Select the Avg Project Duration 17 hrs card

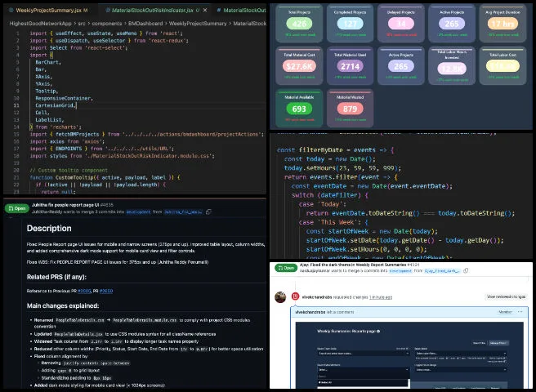[502, 23]
